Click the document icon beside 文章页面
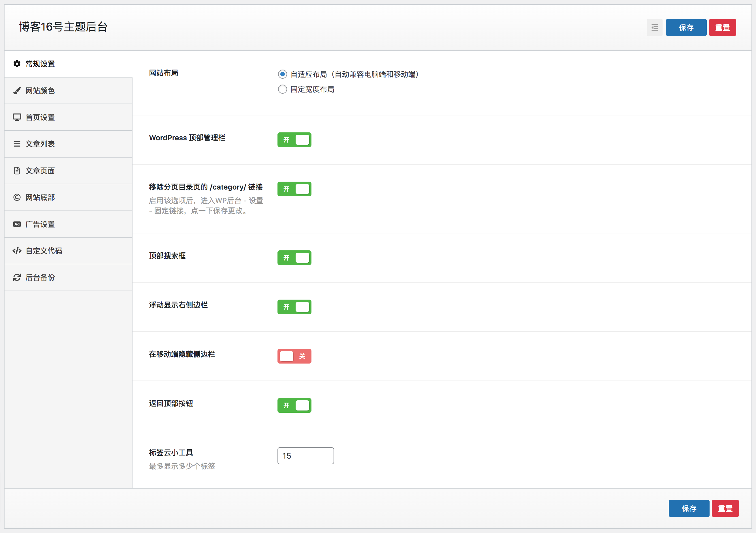This screenshot has height=533, width=756. (x=17, y=171)
